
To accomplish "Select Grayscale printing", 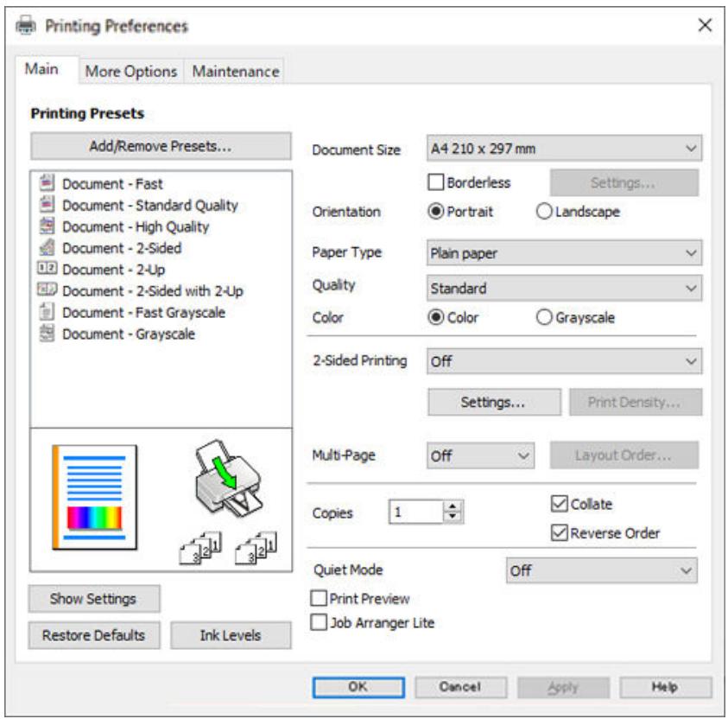I will (544, 317).
